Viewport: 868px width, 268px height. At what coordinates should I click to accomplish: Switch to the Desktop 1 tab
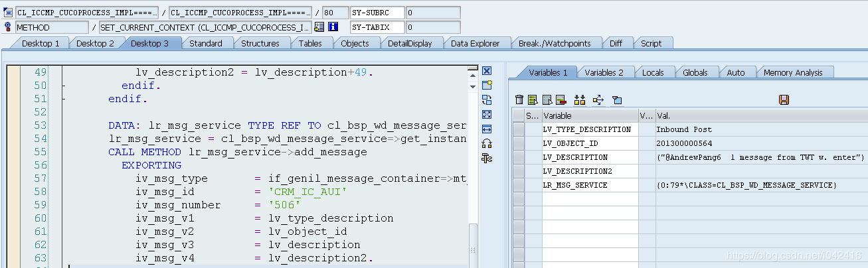point(40,43)
